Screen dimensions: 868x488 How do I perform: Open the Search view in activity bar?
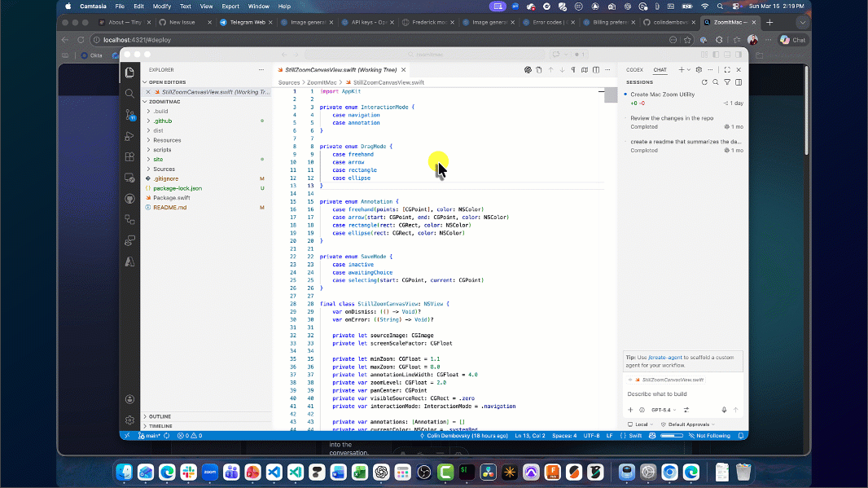[x=129, y=93]
